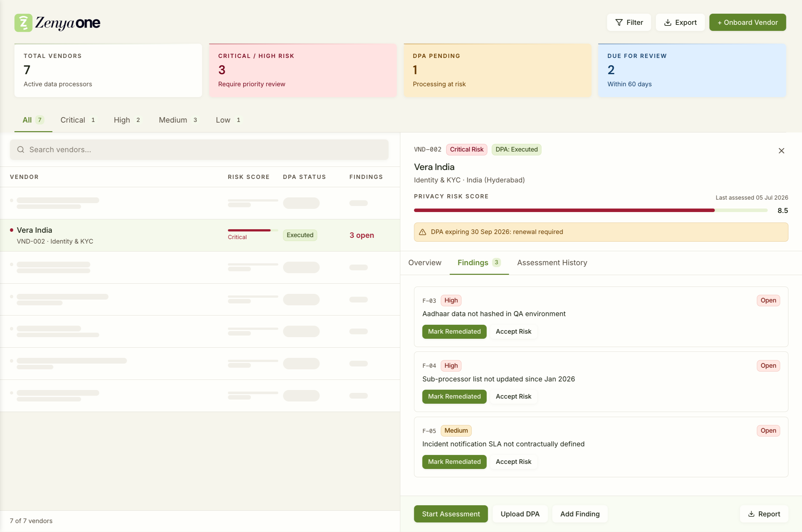Click the search magnifier icon
This screenshot has width=802, height=532.
(x=20, y=150)
